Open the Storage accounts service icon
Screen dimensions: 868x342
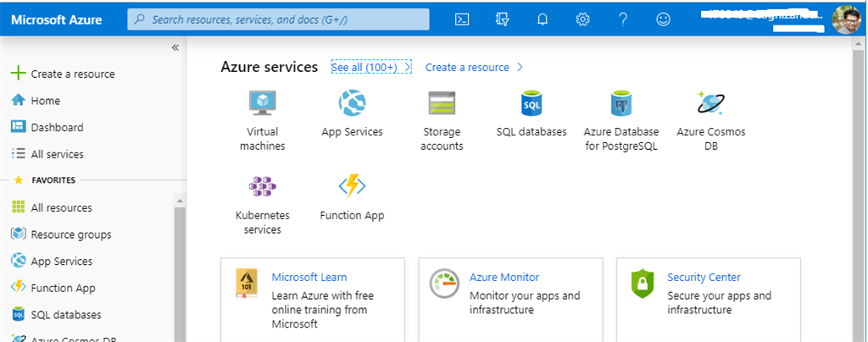point(442,102)
